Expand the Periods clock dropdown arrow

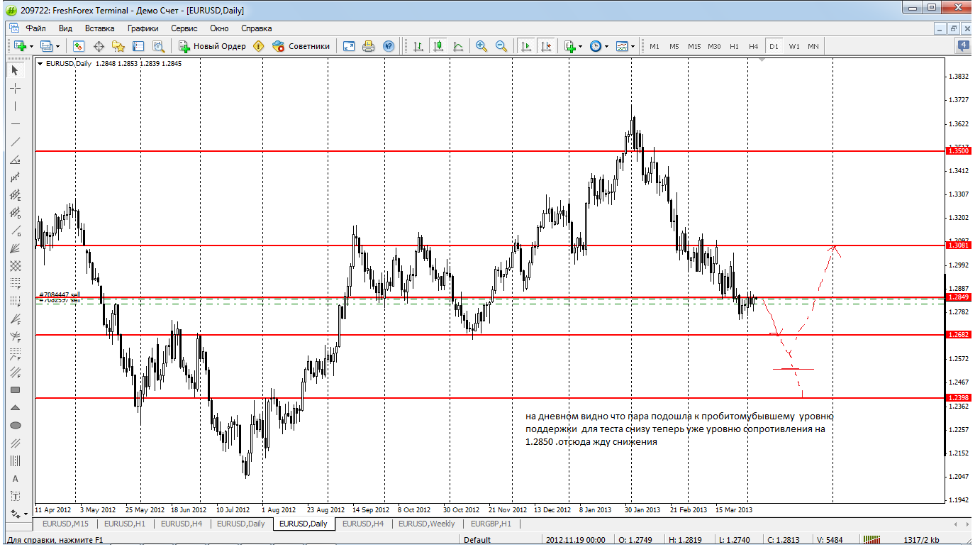605,47
